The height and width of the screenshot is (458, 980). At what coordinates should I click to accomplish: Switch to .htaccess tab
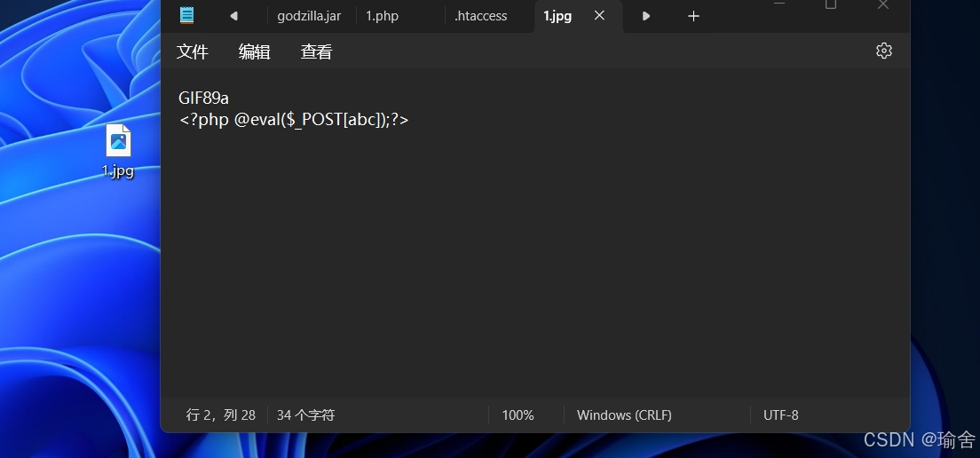click(x=480, y=16)
